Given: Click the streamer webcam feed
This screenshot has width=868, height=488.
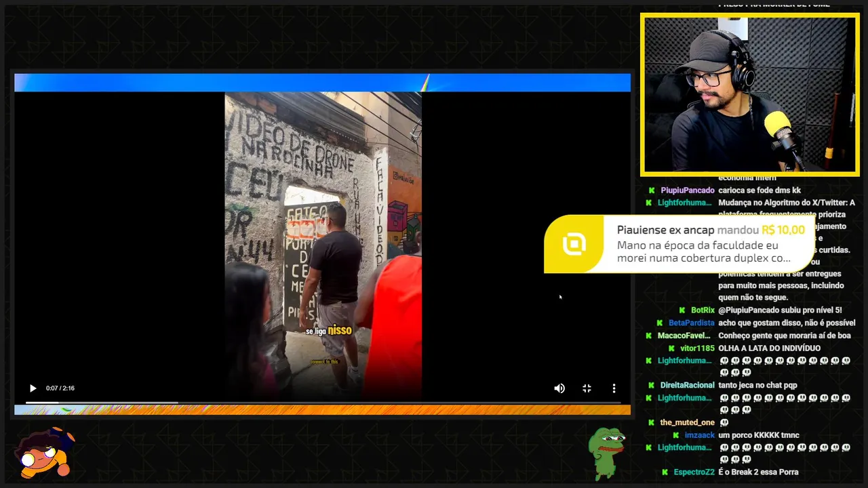Looking at the screenshot, I should click(x=750, y=94).
